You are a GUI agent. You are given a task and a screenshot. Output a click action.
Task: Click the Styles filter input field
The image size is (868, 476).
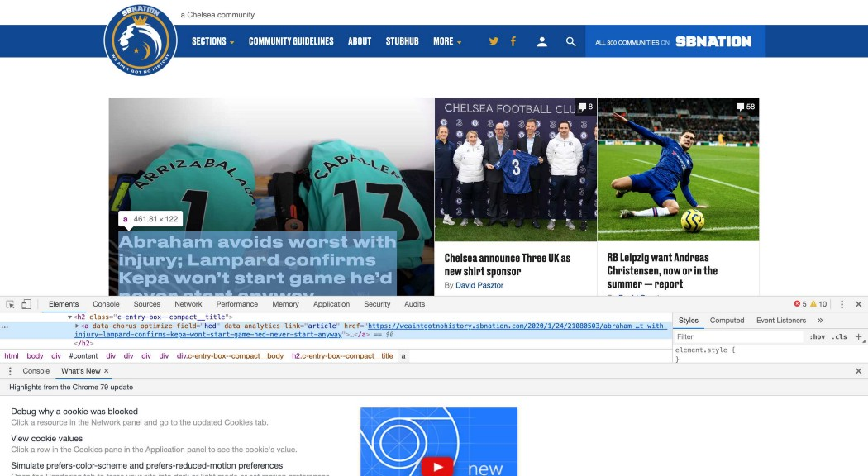click(x=737, y=337)
